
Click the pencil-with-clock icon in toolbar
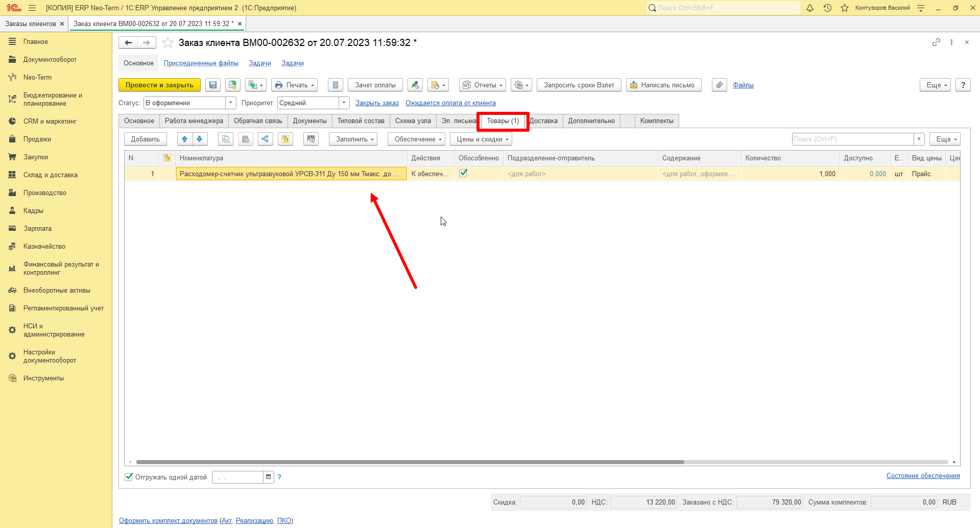click(415, 85)
